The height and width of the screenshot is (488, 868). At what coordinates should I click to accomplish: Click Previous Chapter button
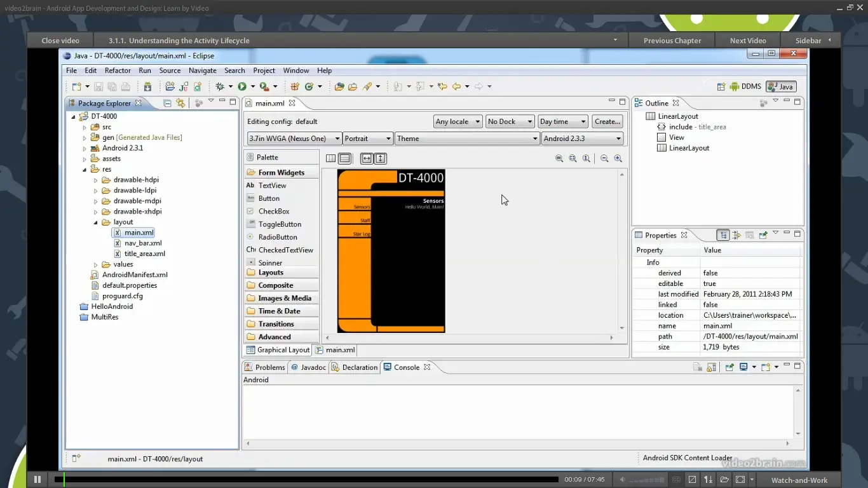pos(672,41)
